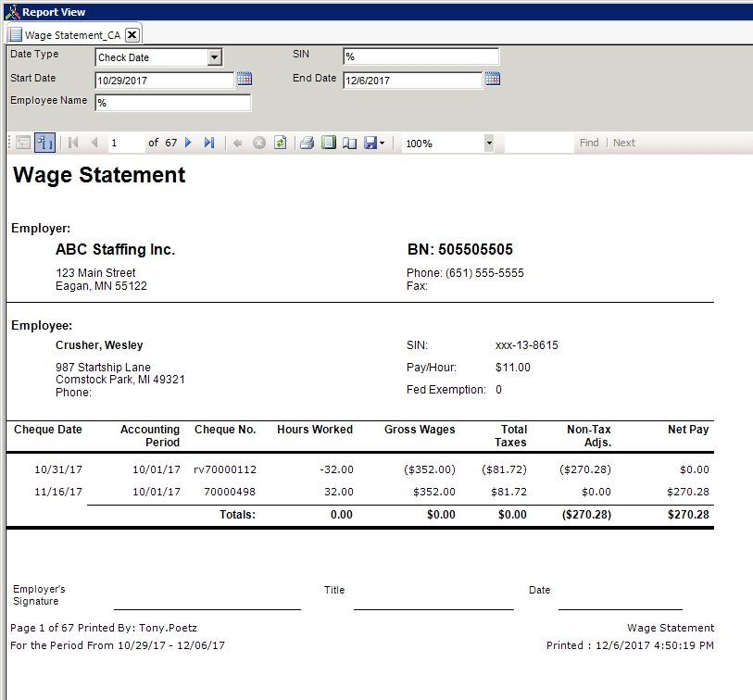Toggle the report parameters panel icon
The height and width of the screenshot is (700, 753).
(43, 142)
